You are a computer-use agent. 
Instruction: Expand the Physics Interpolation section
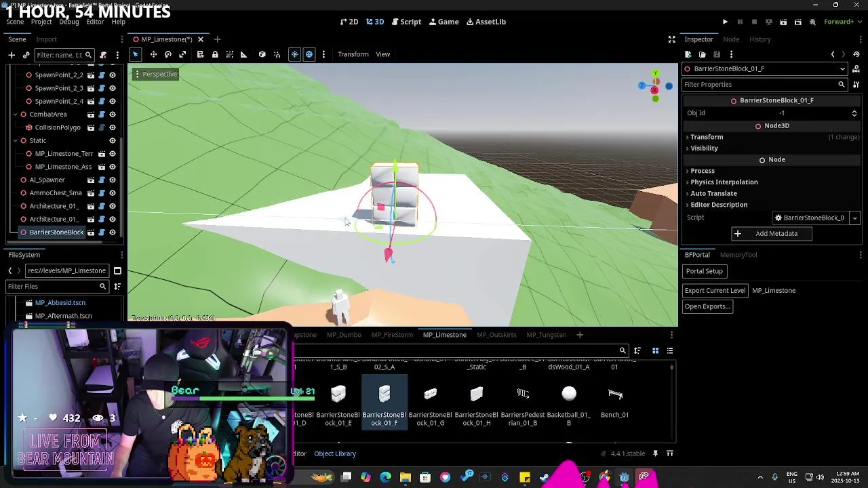click(724, 182)
